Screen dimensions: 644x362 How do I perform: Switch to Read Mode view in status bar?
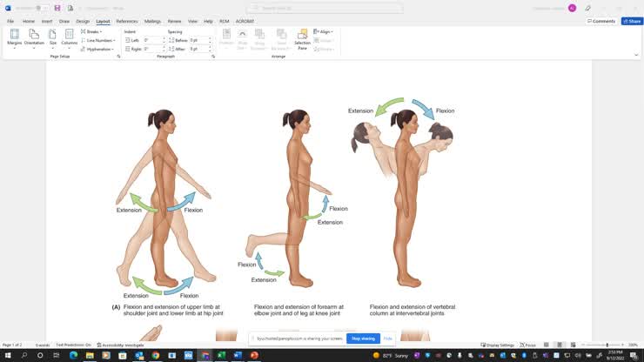(x=547, y=345)
